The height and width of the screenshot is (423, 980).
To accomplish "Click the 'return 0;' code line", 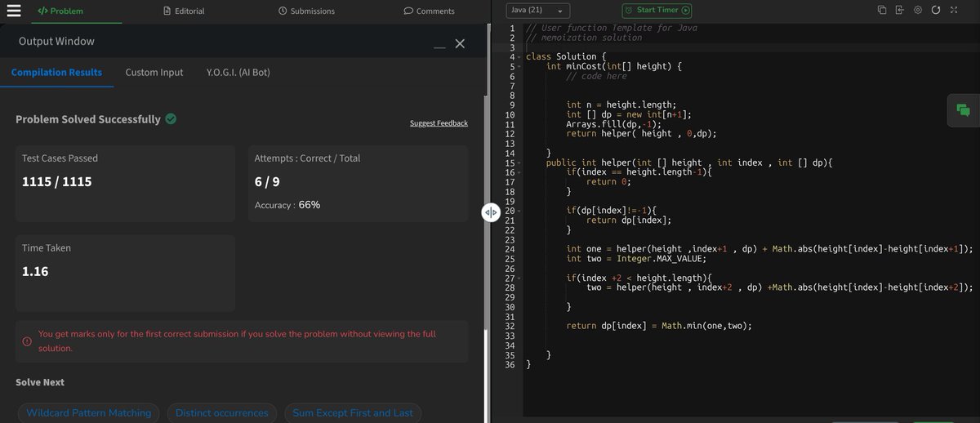I will click(x=609, y=182).
